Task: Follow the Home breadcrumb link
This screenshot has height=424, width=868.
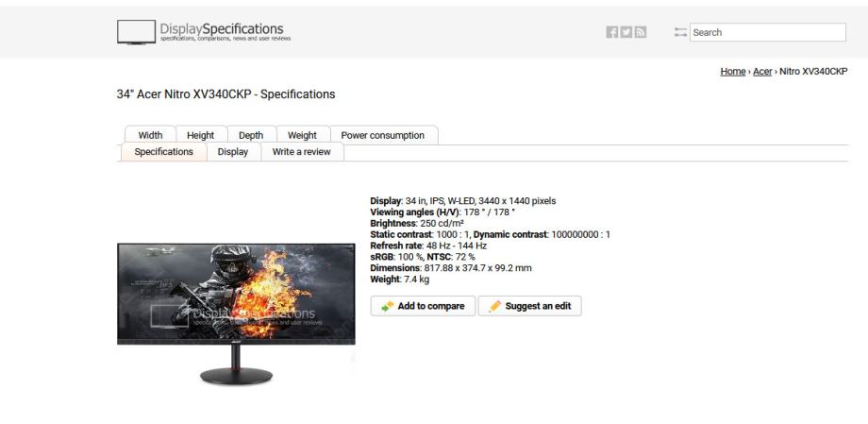Action: coord(733,72)
